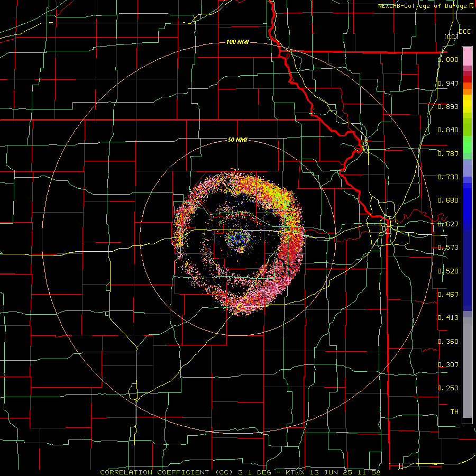476x476 pixels.
Task: Click the 0.947 scale value
Action: pyautogui.click(x=448, y=83)
